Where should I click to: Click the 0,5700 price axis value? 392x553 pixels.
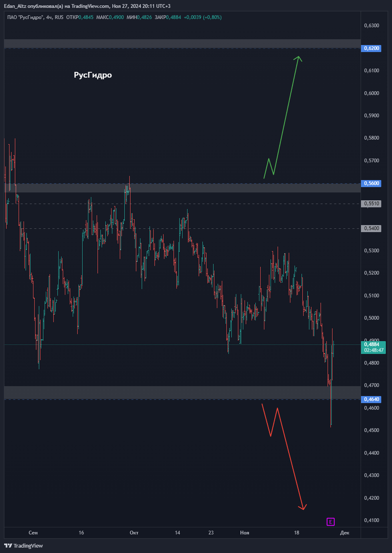coord(371,160)
